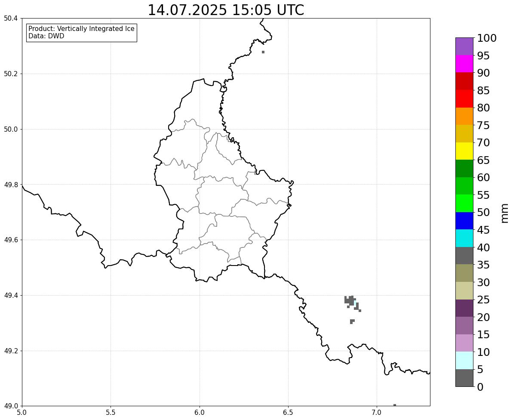
Task: Click the 'mm' colorbar unit label
Action: [x=504, y=213]
